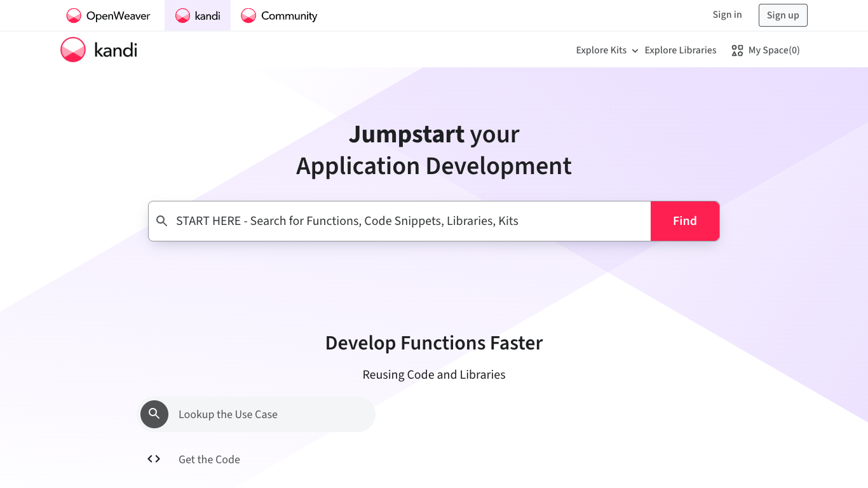Open the Community tab
Viewport: 868px width, 488px height.
pyautogui.click(x=279, y=16)
